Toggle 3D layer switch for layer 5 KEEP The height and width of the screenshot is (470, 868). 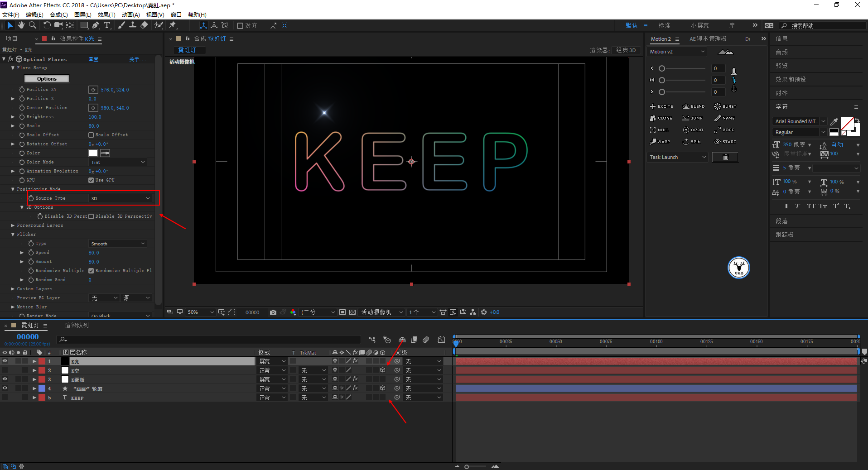click(x=383, y=398)
